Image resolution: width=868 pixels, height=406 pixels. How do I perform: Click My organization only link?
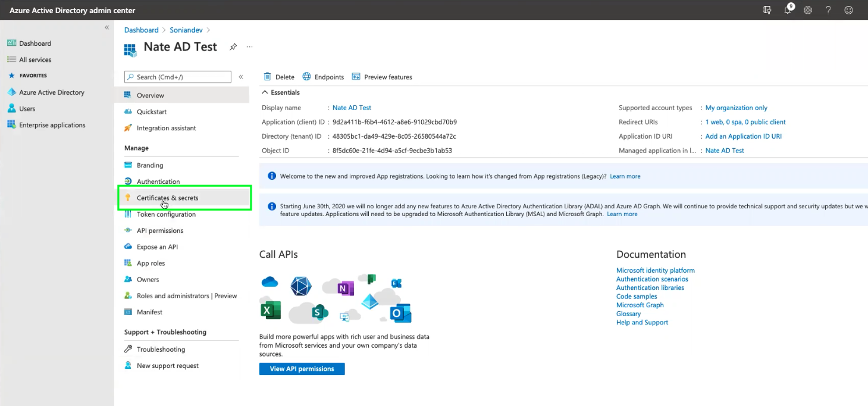click(737, 108)
